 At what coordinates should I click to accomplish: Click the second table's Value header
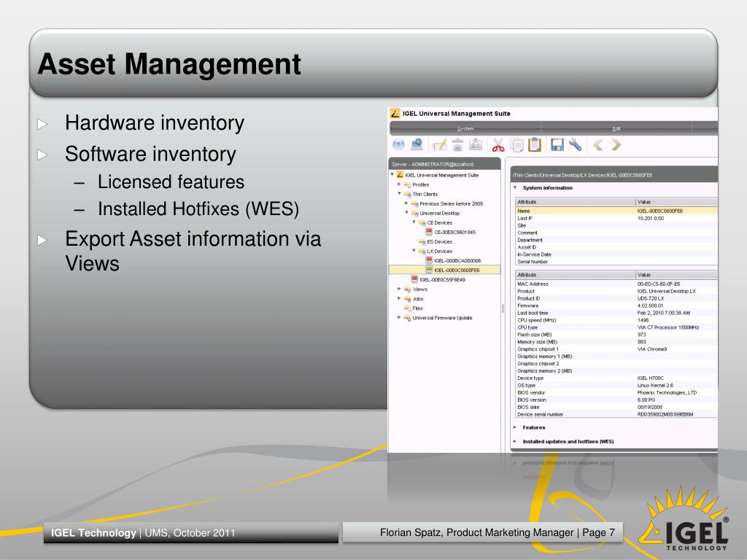[x=677, y=275]
